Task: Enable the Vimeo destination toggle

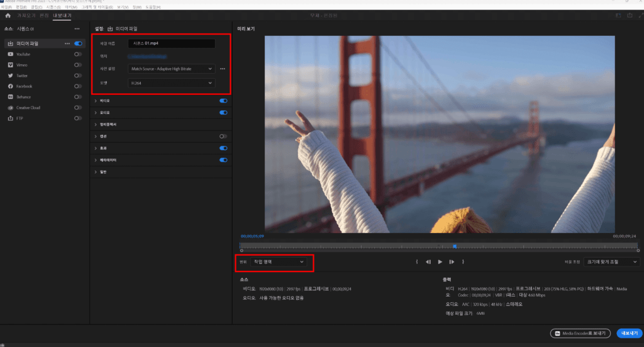Action: pos(77,65)
